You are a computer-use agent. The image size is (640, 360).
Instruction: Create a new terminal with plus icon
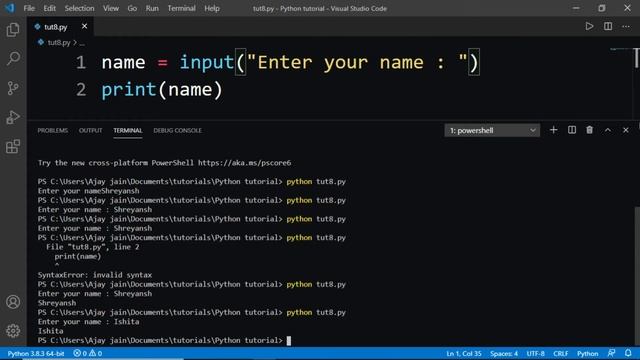pos(553,130)
